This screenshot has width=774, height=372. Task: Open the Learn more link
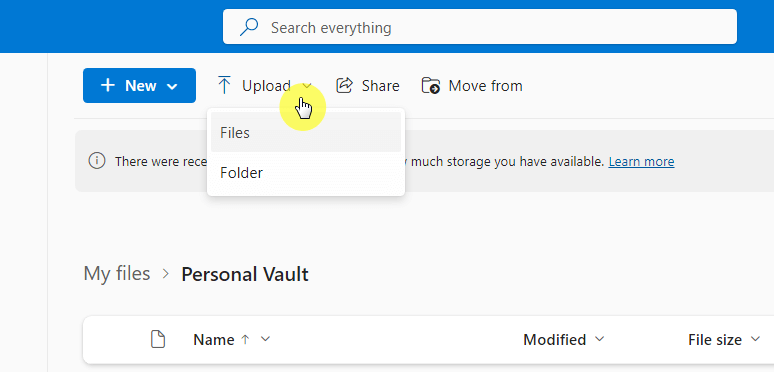coord(641,161)
